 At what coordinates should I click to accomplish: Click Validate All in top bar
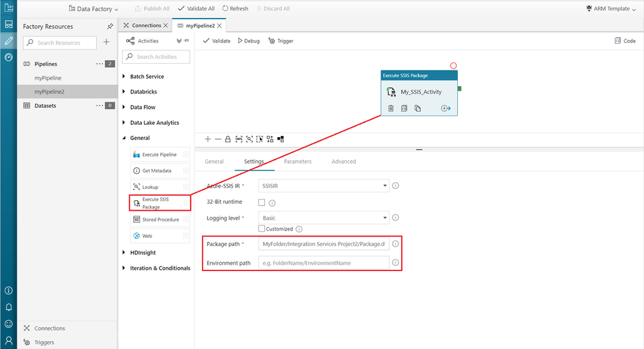click(197, 8)
